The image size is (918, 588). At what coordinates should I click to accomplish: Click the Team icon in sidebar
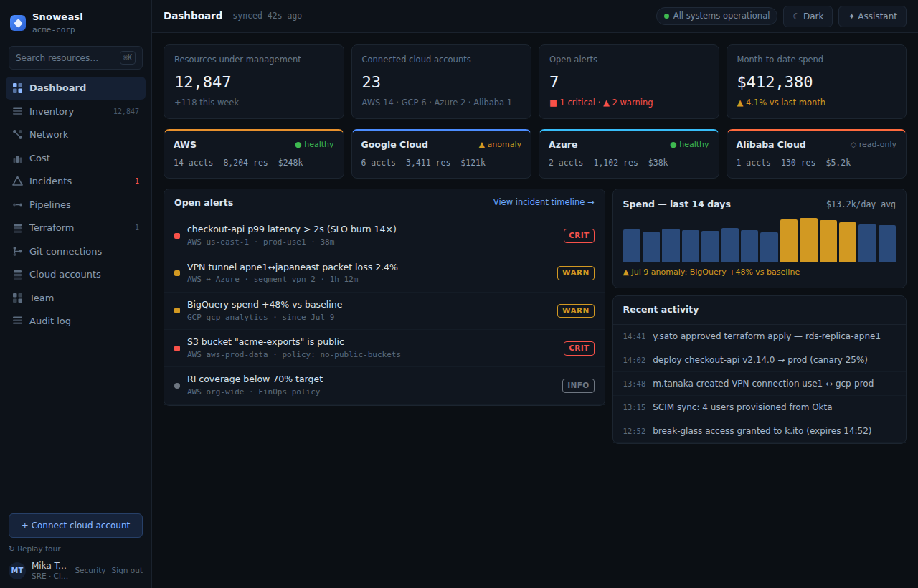point(17,298)
